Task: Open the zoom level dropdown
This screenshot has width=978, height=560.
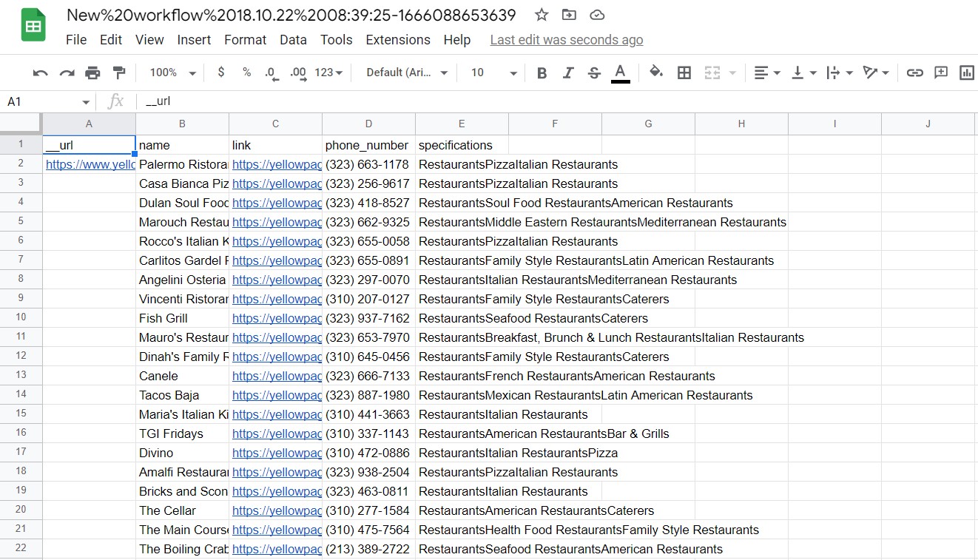Action: click(172, 72)
